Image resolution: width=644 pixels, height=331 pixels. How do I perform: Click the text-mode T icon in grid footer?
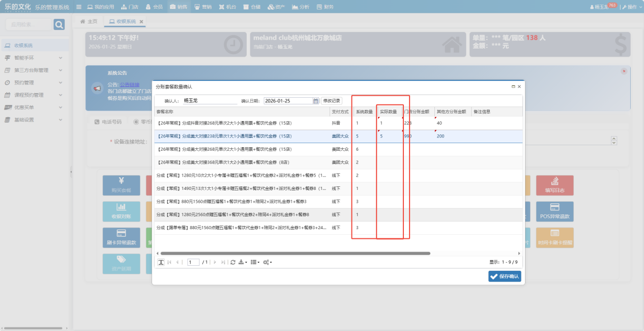pyautogui.click(x=161, y=262)
